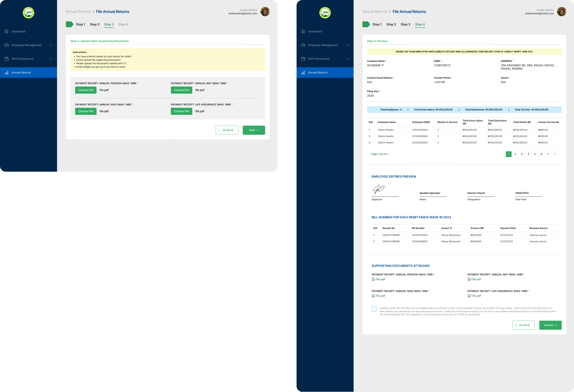Click ESBN value 7238739273
This screenshot has height=392, width=574.
click(x=442, y=65)
